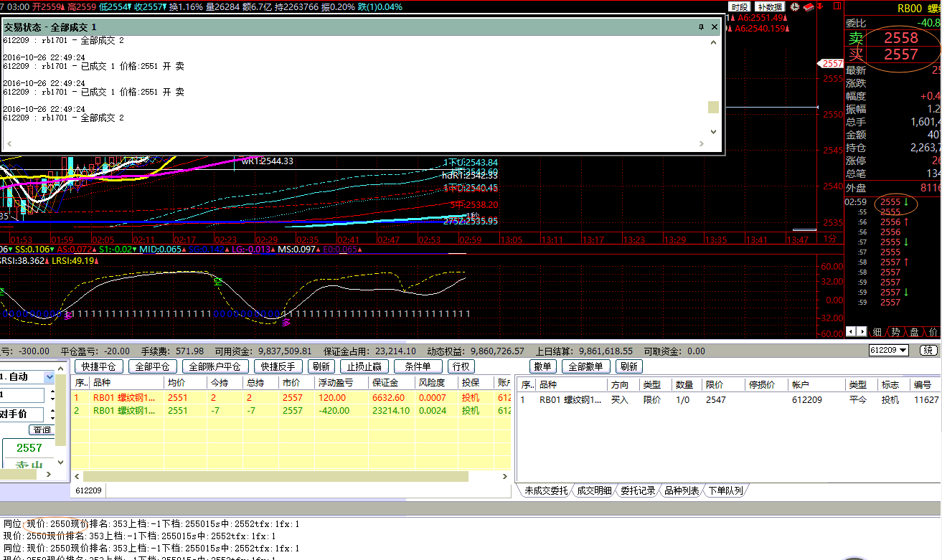Click 刷新 in the positions toolbar
Screen dimensions: 942x560
point(321,366)
